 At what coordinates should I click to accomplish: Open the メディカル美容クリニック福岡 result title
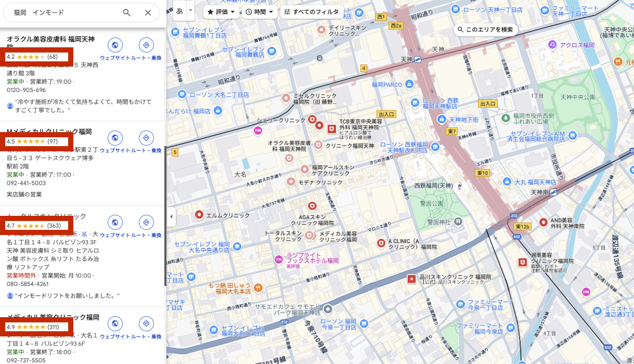click(x=53, y=317)
